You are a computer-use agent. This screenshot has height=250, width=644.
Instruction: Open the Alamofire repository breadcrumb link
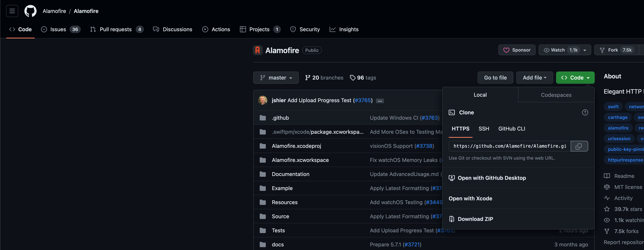click(86, 11)
